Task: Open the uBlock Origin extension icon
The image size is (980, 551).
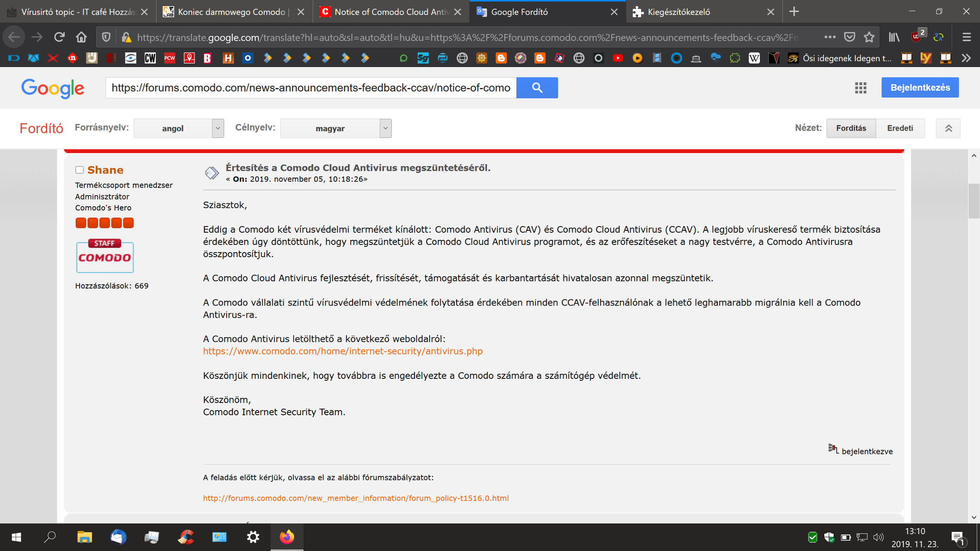Action: click(917, 37)
